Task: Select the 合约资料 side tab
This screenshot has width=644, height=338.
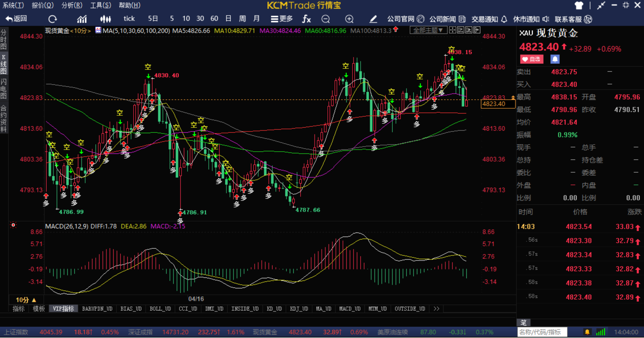Action: tap(4, 119)
